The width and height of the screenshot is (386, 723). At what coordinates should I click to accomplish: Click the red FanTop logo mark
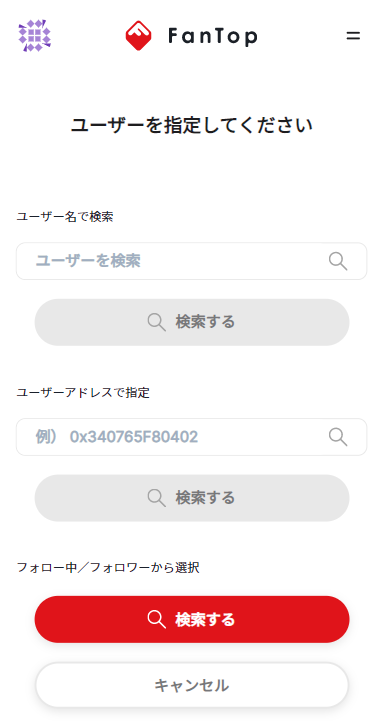pos(138,36)
